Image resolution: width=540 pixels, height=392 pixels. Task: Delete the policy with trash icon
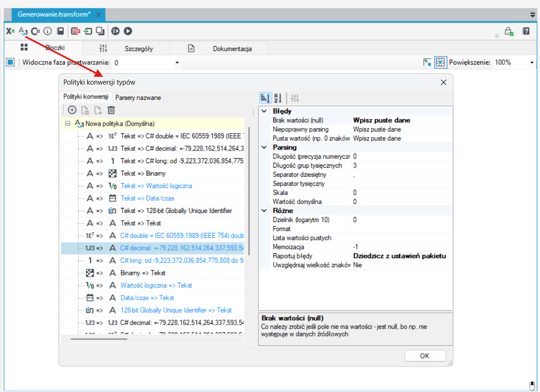tap(111, 110)
